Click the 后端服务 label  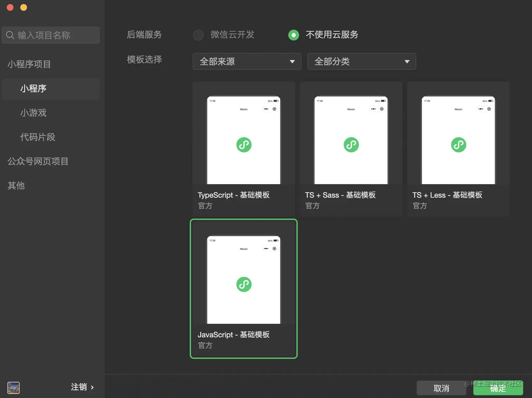144,34
